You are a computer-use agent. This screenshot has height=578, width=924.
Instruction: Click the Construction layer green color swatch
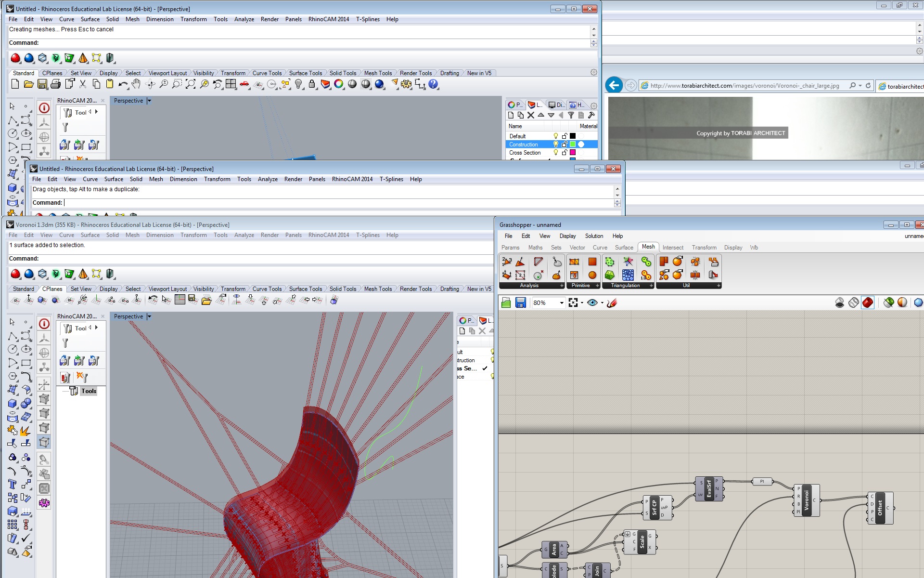[573, 144]
